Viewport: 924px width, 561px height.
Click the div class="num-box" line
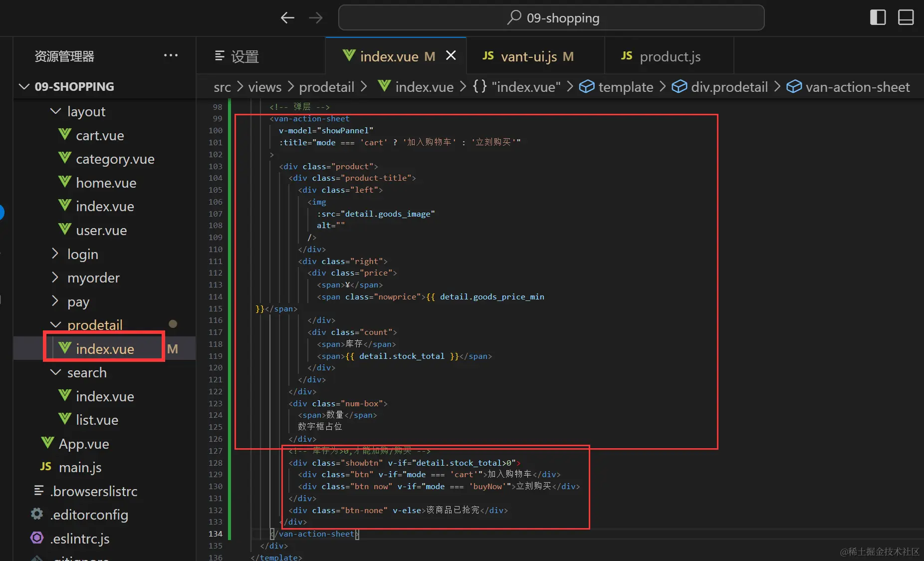click(x=338, y=404)
